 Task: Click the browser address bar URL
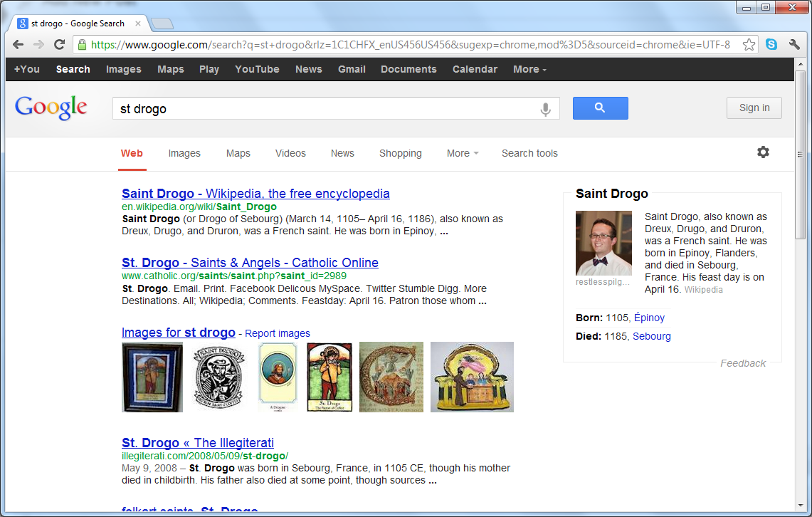[x=411, y=45]
